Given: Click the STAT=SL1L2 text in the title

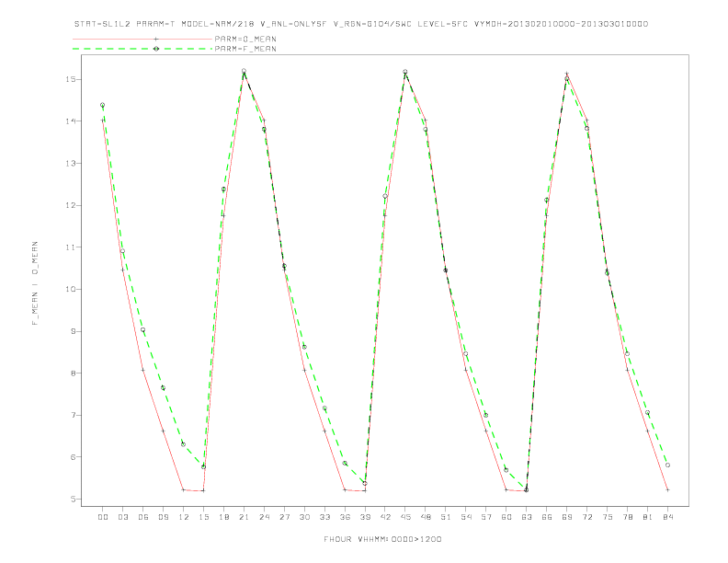Looking at the screenshot, I should tap(103, 24).
